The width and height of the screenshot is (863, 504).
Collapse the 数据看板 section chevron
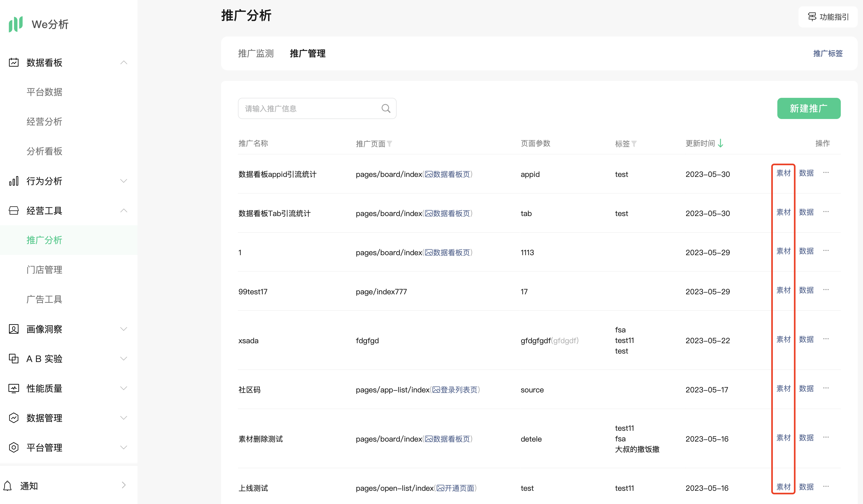point(124,63)
